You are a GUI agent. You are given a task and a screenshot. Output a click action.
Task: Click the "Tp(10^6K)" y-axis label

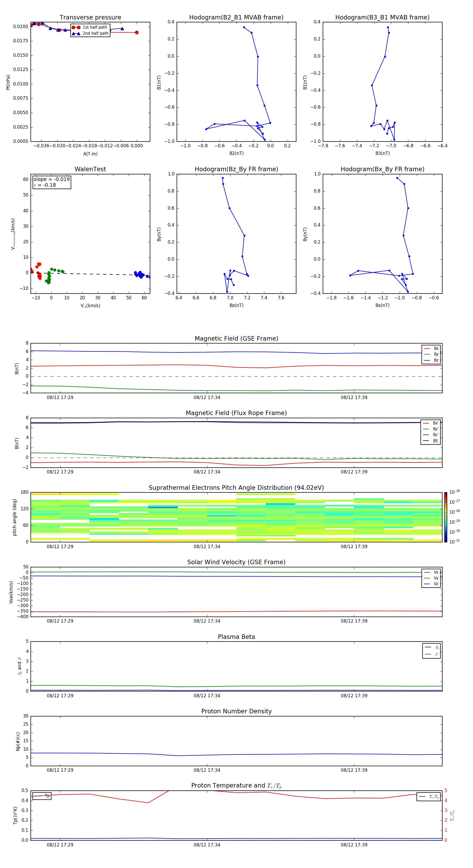(15, 815)
